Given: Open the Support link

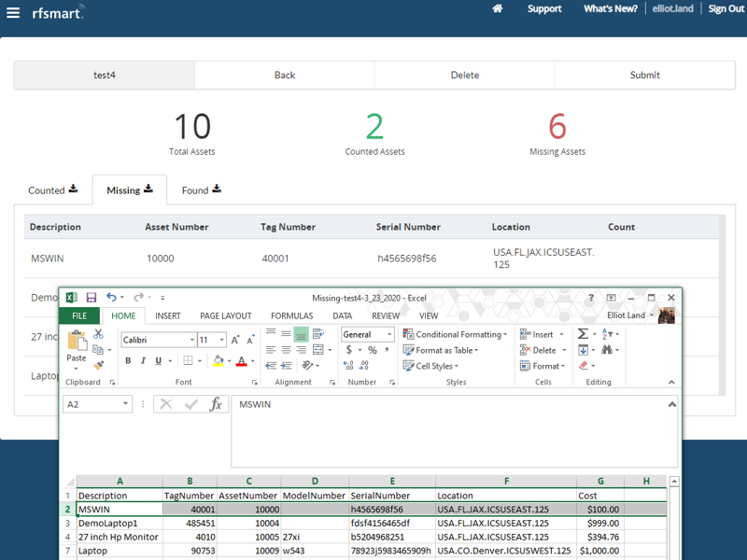Looking at the screenshot, I should pyautogui.click(x=544, y=8).
